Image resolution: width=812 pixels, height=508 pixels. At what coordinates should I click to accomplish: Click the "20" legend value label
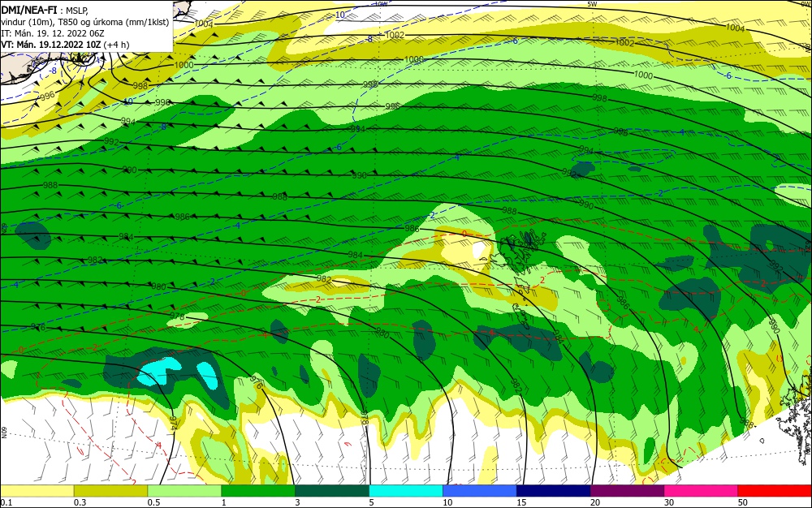595,502
